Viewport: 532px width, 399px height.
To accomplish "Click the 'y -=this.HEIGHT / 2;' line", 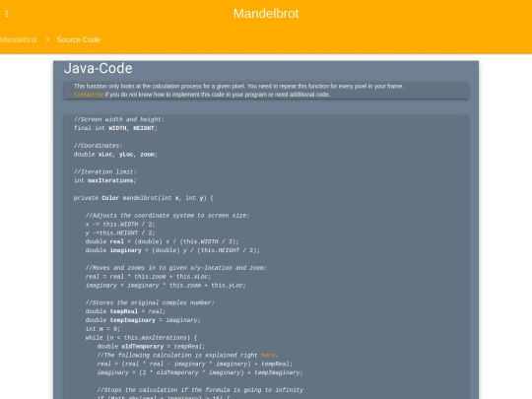I will click(x=120, y=233).
